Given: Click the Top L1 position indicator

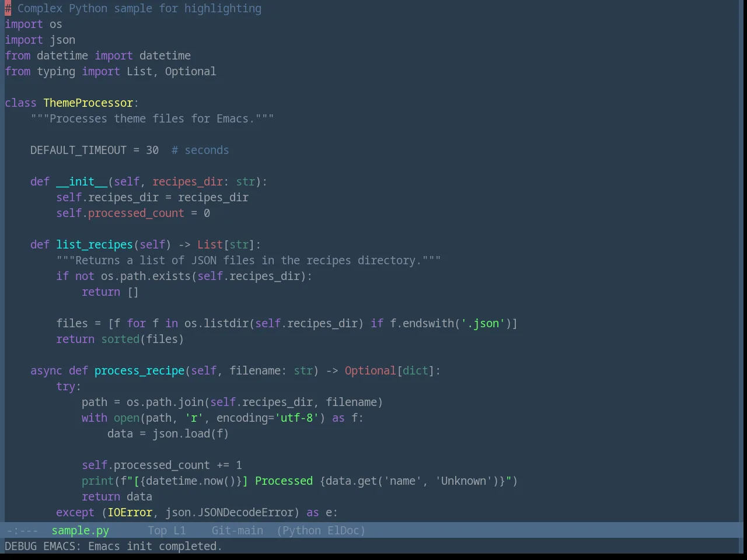Looking at the screenshot, I should pos(166,530).
